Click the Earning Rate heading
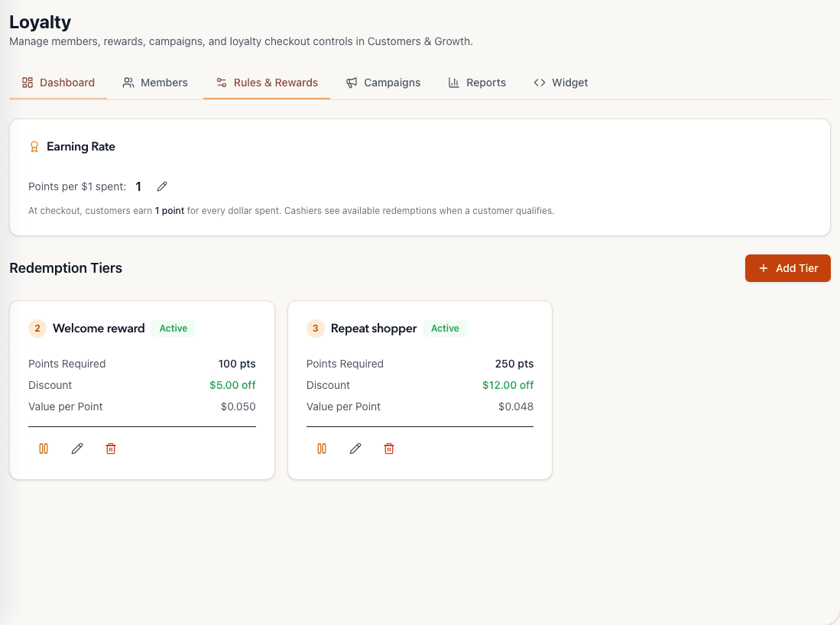Viewport: 840px width, 625px height. pos(81,147)
